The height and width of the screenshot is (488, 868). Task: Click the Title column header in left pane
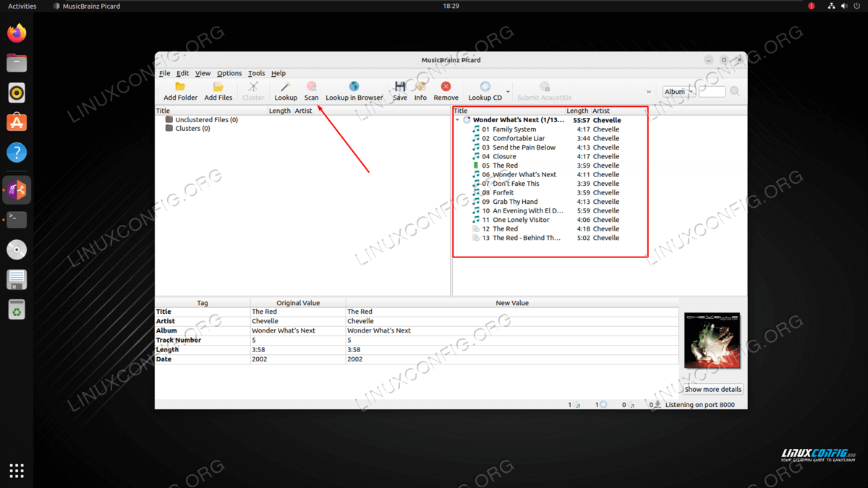(211, 111)
